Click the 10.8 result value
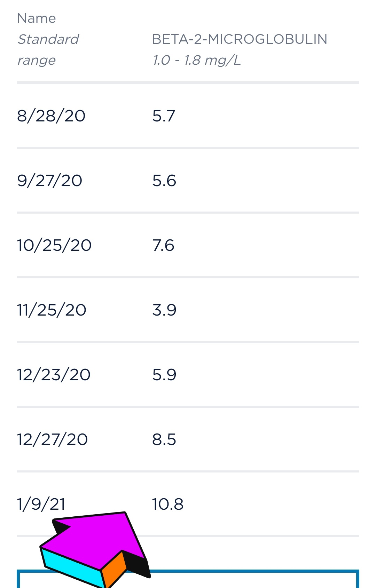Screen dimensions: 376x588 [x=167, y=504]
